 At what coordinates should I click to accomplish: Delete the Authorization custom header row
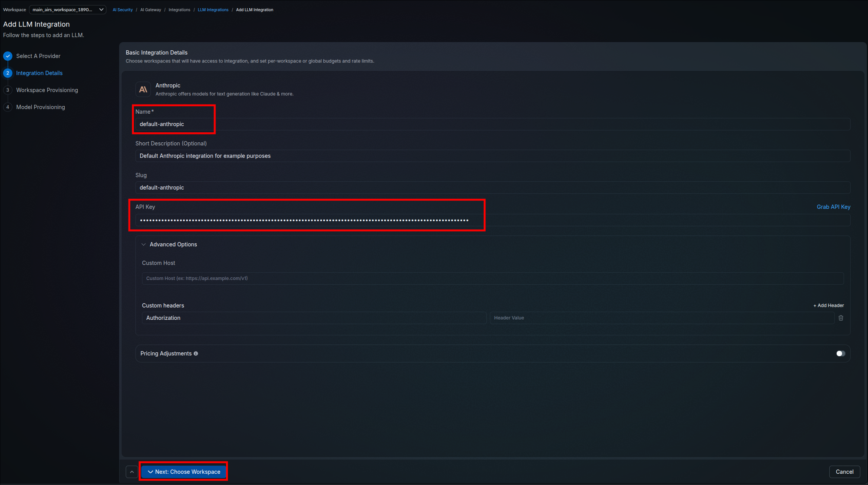click(841, 318)
